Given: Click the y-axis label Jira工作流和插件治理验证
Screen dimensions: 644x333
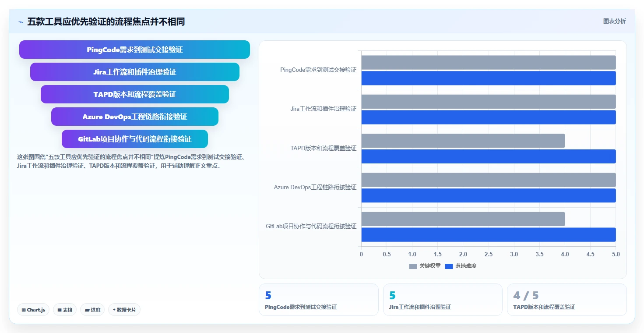Looking at the screenshot, I should pyautogui.click(x=324, y=109).
